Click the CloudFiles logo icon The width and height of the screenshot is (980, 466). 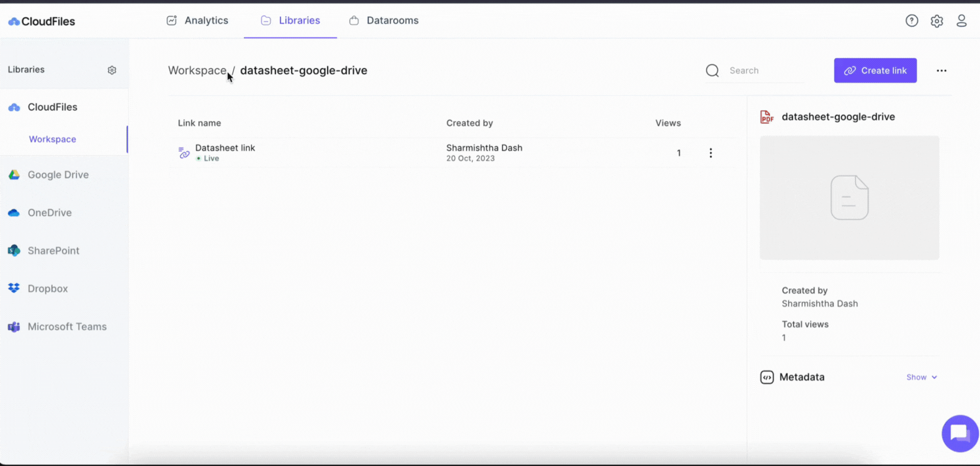tap(13, 21)
